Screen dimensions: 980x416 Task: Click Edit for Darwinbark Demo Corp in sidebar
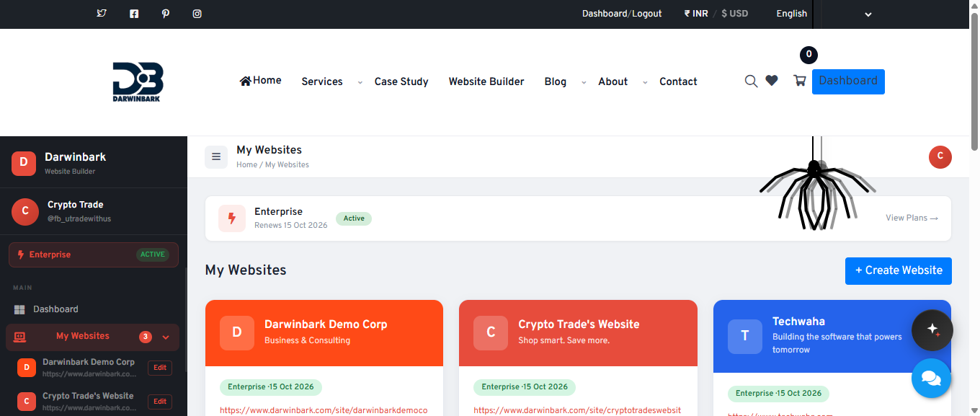tap(160, 368)
